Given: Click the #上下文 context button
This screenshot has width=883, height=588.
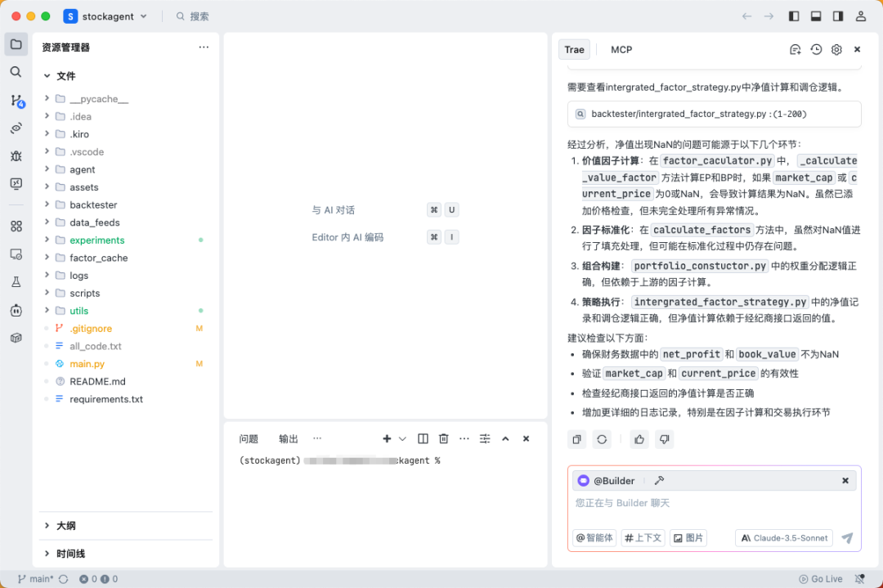Looking at the screenshot, I should coord(643,538).
